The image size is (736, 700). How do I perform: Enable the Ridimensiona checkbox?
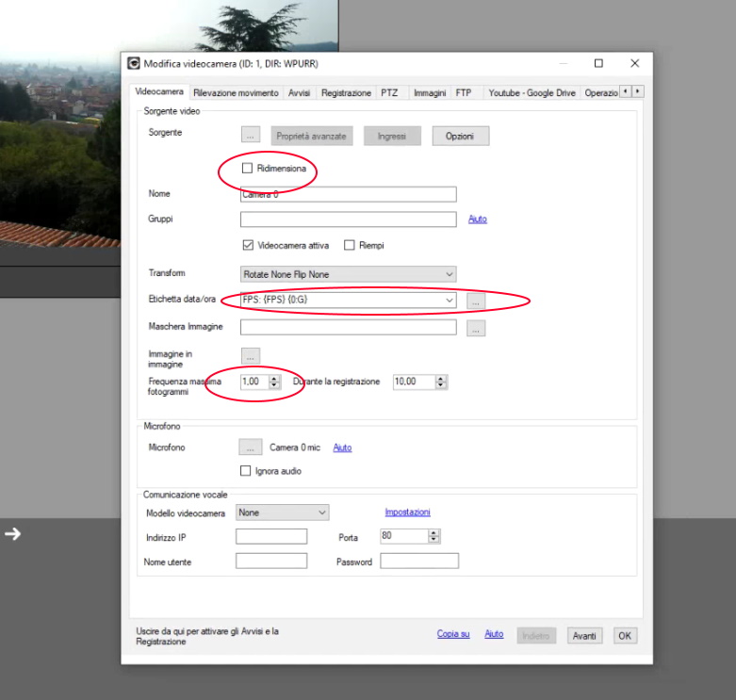click(x=248, y=169)
